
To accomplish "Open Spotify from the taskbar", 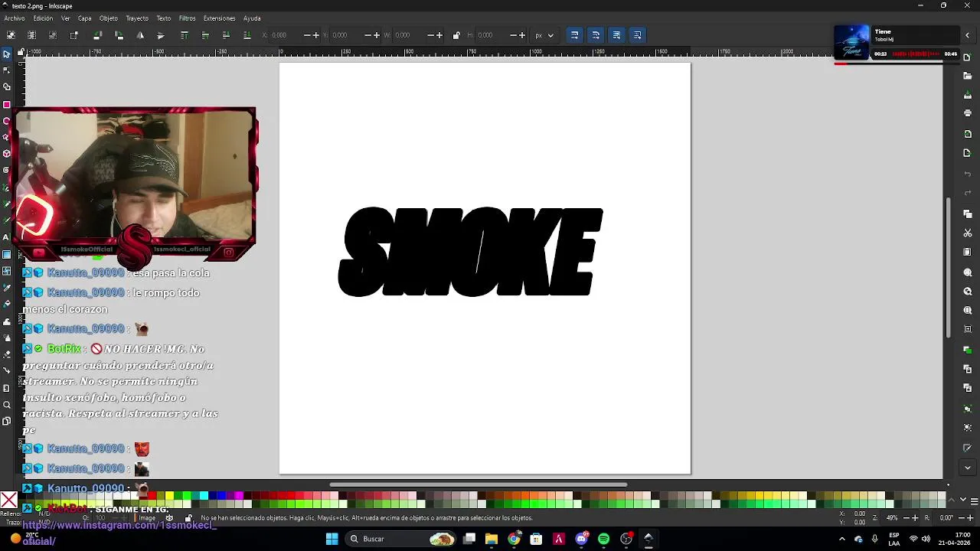I will click(x=603, y=539).
